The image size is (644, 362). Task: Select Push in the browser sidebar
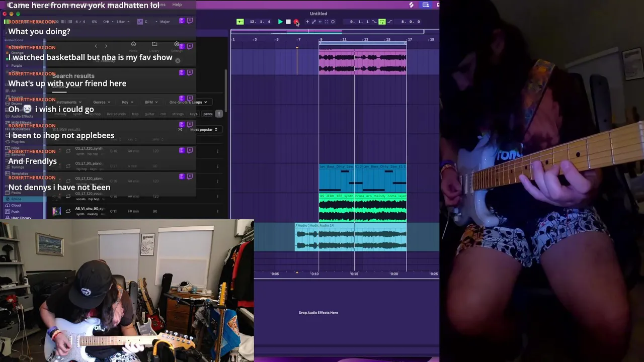15,211
